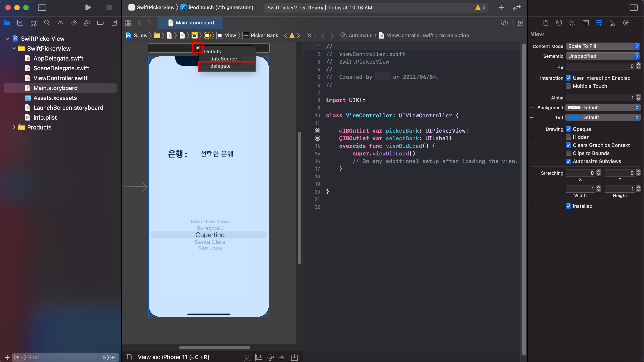The height and width of the screenshot is (362, 644).
Task: Select delegate in the Outlets popup
Action: click(x=220, y=66)
